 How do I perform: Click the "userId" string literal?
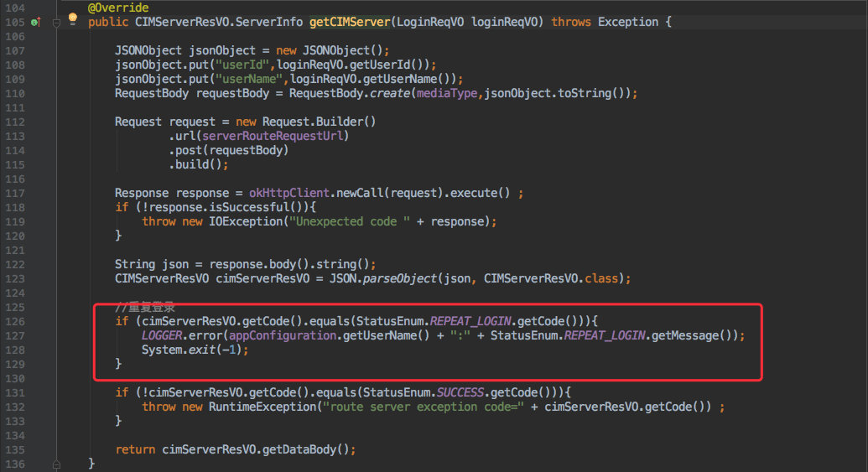[242, 65]
